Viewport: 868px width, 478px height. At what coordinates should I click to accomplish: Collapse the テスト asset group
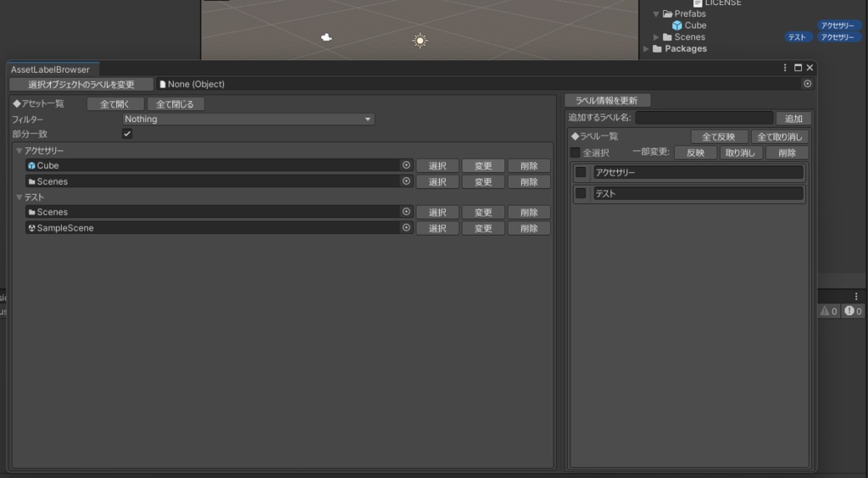[19, 197]
